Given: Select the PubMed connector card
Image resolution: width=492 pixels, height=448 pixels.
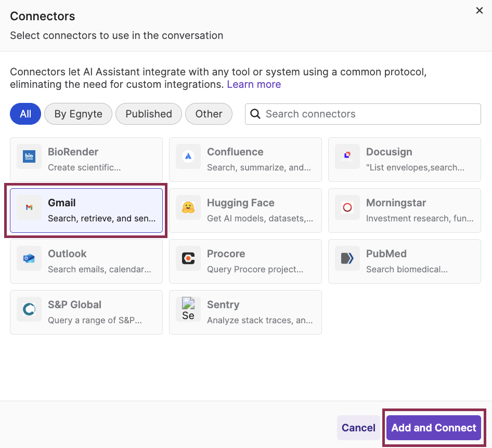Looking at the screenshot, I should [x=404, y=261].
